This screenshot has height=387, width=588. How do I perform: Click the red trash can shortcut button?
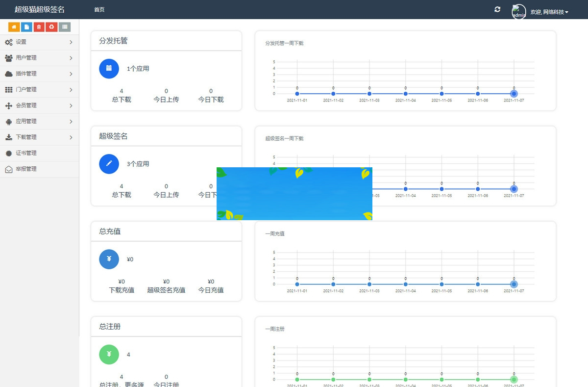pyautogui.click(x=39, y=27)
